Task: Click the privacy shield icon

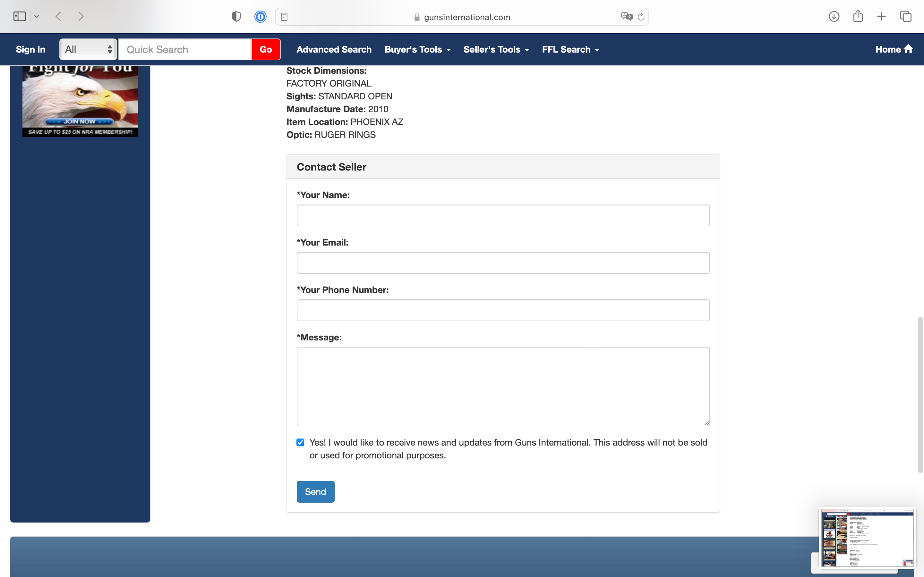Action: (x=236, y=16)
